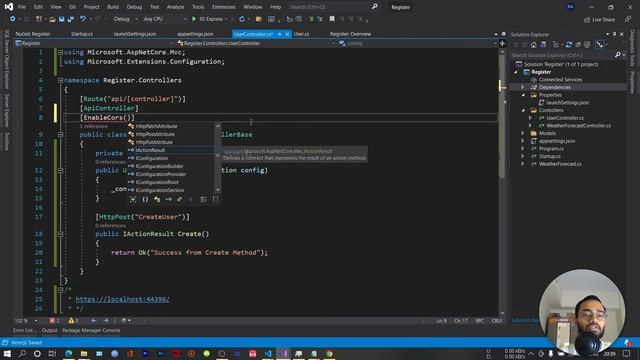Open the Error List panel tab
This screenshot has width=640, height=360.
tap(24, 330)
